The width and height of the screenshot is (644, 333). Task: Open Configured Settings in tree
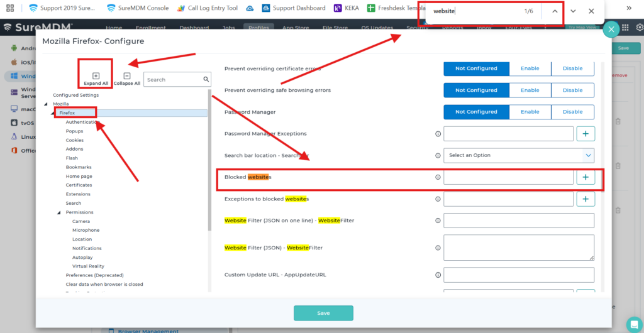point(75,95)
